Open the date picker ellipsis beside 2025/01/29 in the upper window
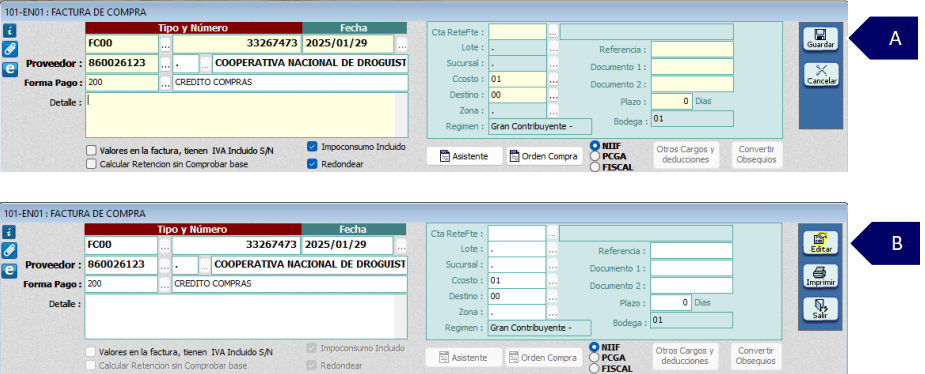925x374 pixels. click(402, 44)
